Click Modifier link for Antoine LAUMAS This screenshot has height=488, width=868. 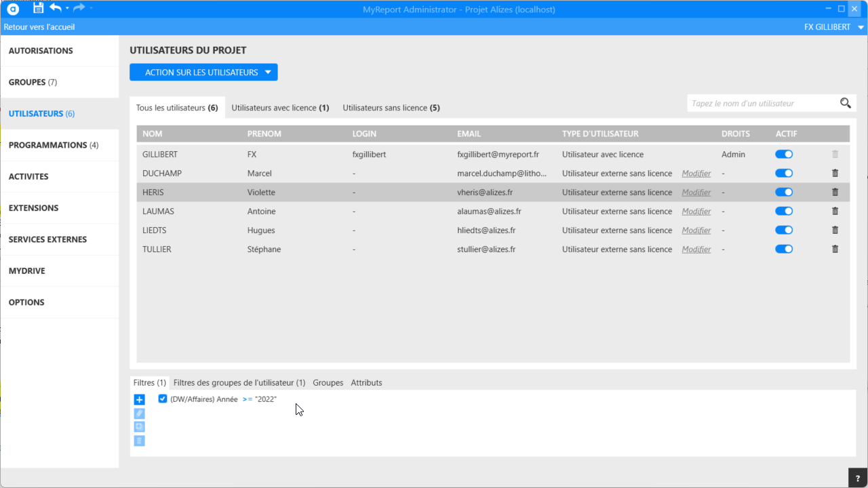pyautogui.click(x=696, y=211)
